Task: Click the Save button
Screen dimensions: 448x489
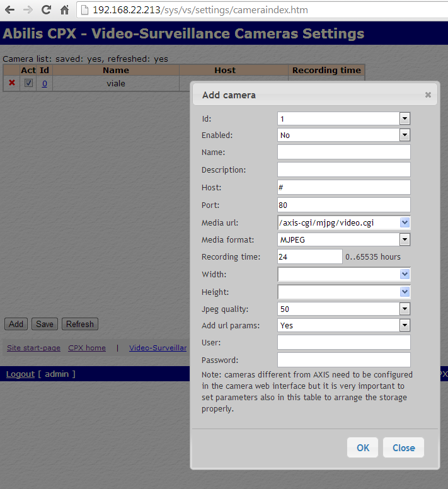Action: [45, 324]
